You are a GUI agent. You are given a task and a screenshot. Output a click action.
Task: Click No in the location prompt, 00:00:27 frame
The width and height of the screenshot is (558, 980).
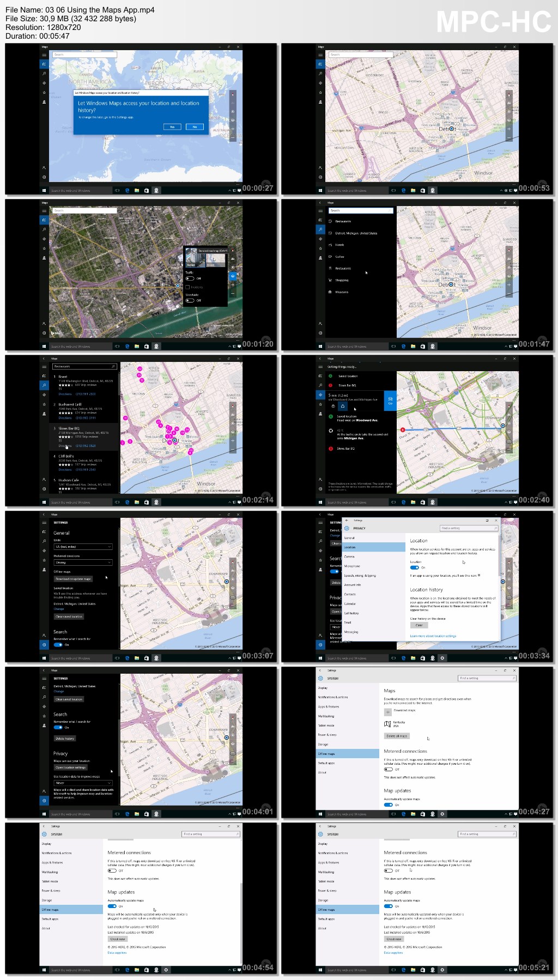(195, 127)
